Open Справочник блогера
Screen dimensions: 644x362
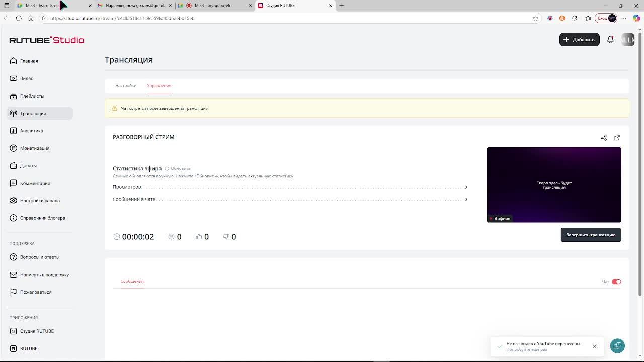pyautogui.click(x=38, y=218)
